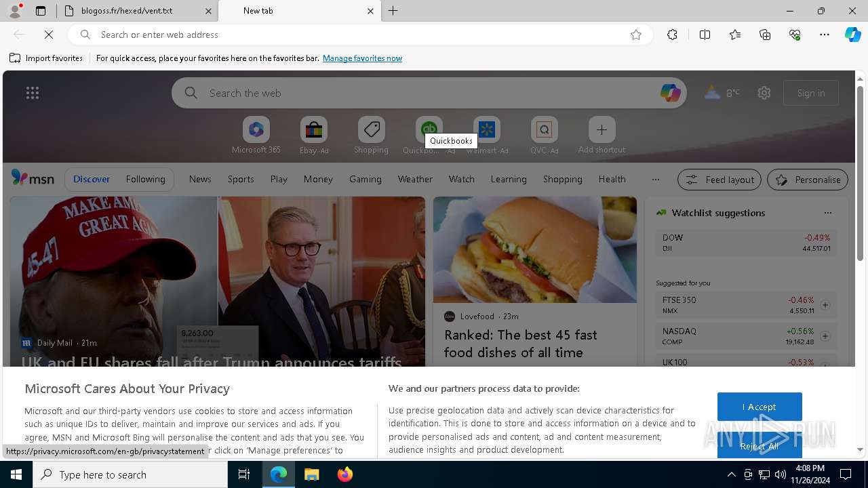
Task: Open the Favorites list icon
Action: [x=735, y=35]
